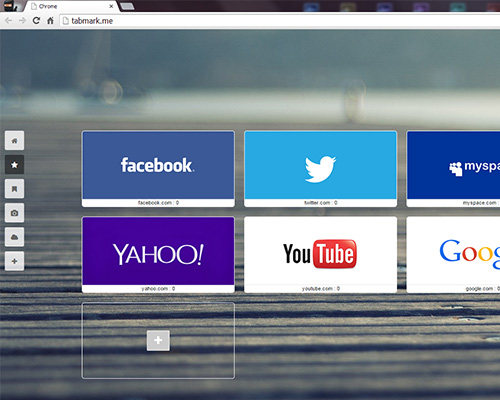Reload the page with the refresh icon
The image size is (500, 400).
[x=36, y=21]
